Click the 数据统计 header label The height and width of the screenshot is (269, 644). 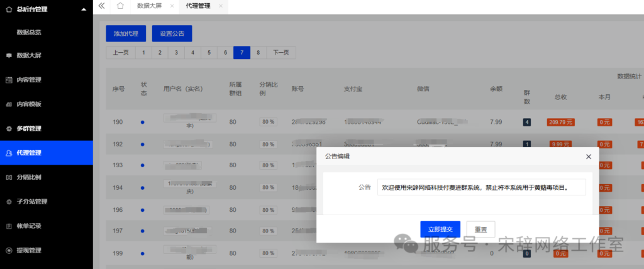(630, 77)
